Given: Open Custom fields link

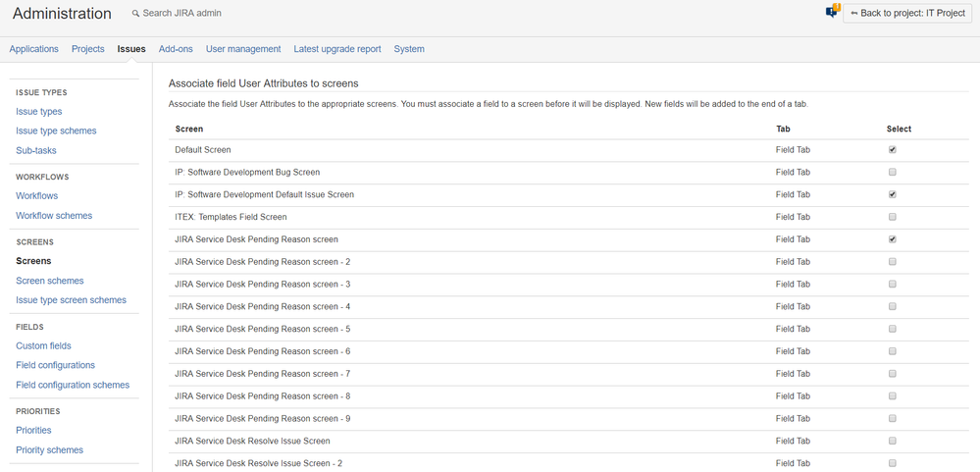Looking at the screenshot, I should point(44,345).
